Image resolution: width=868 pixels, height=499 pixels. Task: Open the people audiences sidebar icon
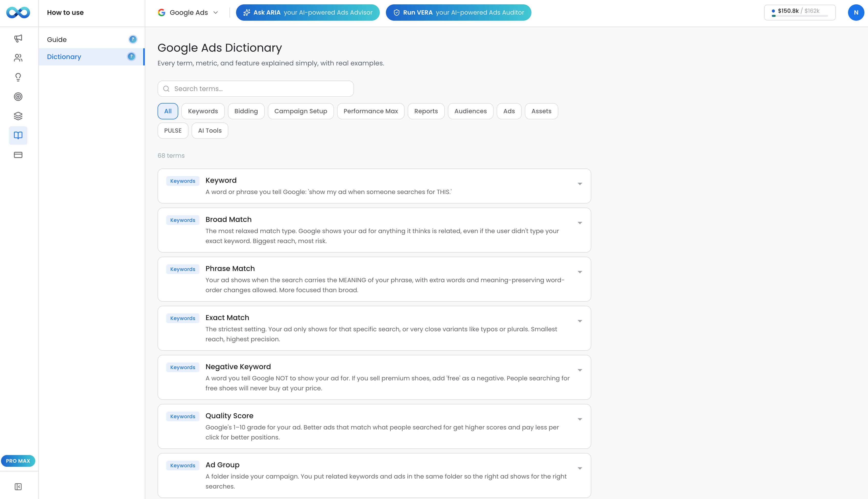tap(18, 58)
